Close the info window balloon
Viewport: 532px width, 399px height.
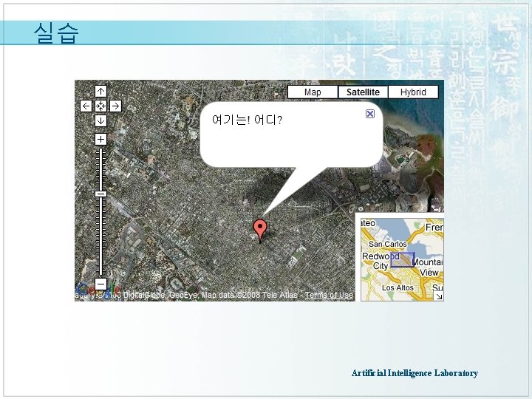pyautogui.click(x=370, y=114)
